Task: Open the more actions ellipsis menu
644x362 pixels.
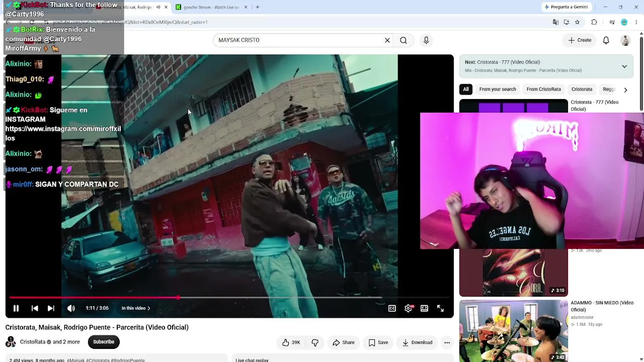Action: coord(447,342)
